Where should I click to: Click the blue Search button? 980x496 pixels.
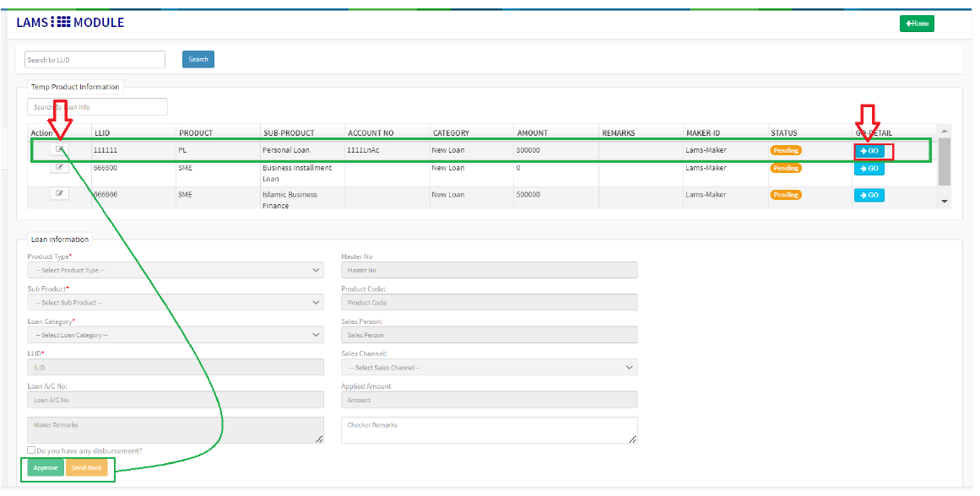click(x=198, y=59)
